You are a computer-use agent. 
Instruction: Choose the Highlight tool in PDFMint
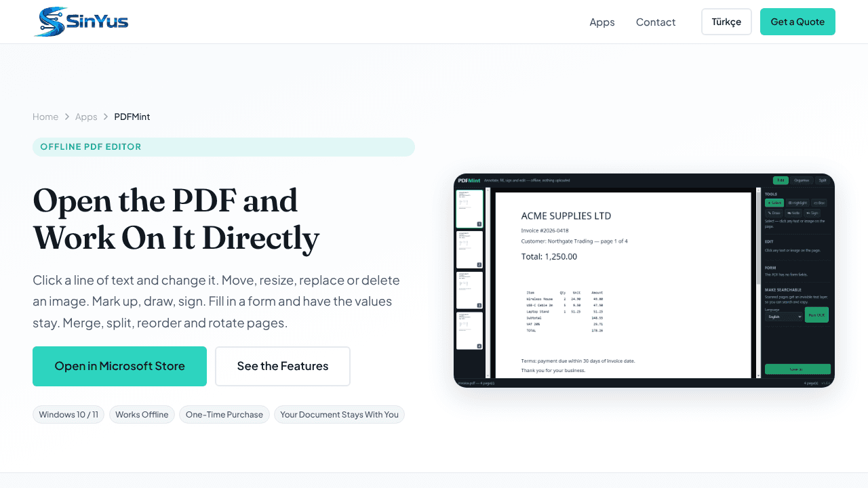[797, 203]
